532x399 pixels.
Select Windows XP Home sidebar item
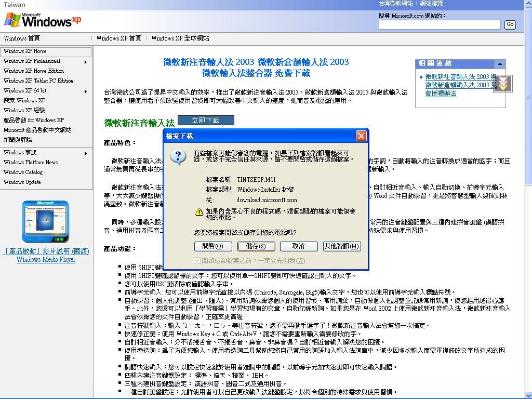(46, 51)
